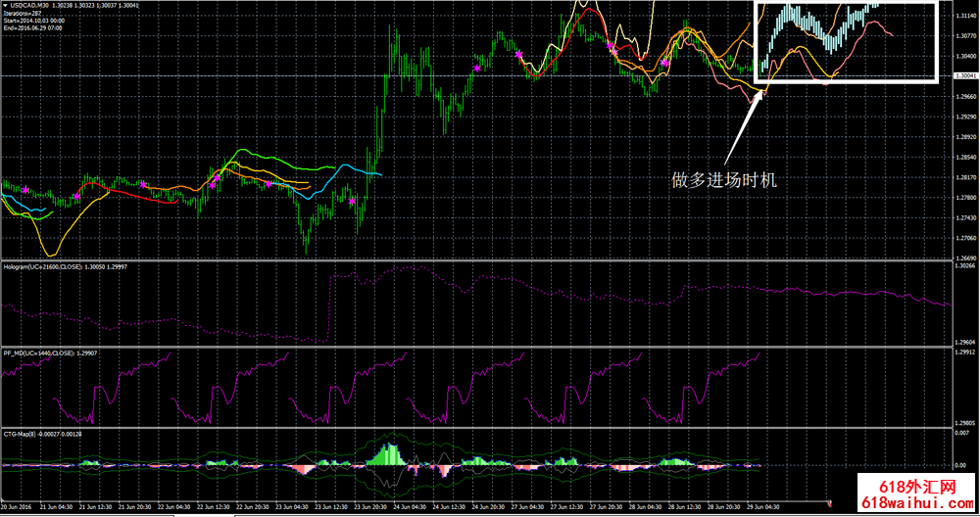980x517 pixels.
Task: Click the 21 Jun 20:30 time label
Action: pyautogui.click(x=133, y=507)
